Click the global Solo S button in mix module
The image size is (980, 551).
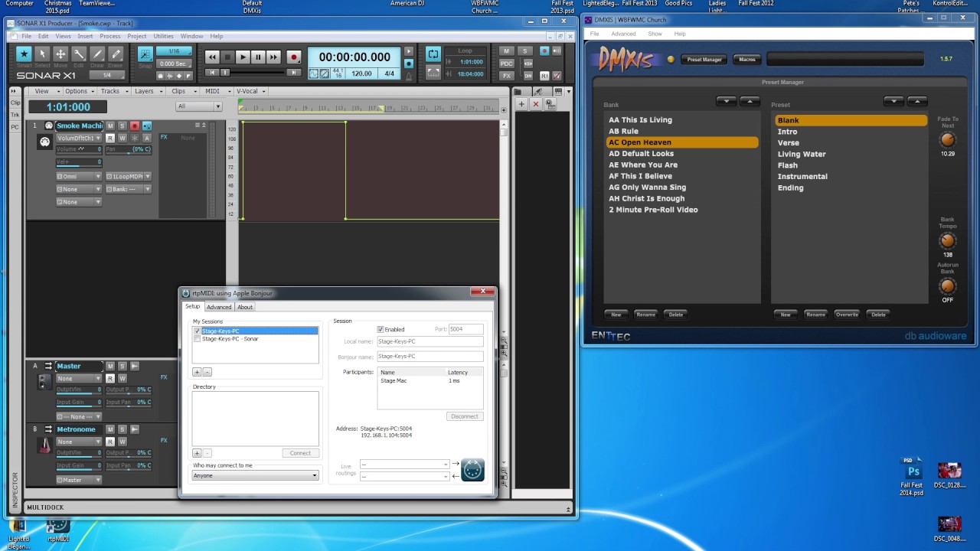[x=524, y=51]
